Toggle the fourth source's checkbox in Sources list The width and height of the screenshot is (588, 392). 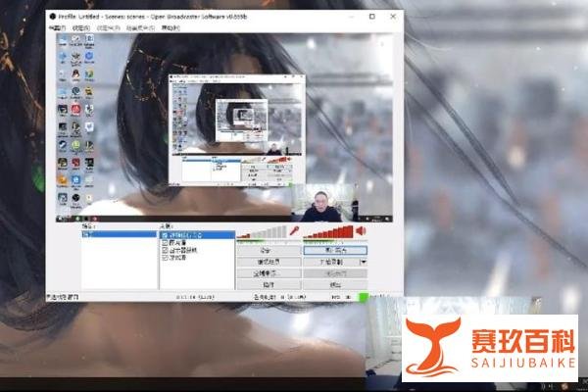[165, 258]
